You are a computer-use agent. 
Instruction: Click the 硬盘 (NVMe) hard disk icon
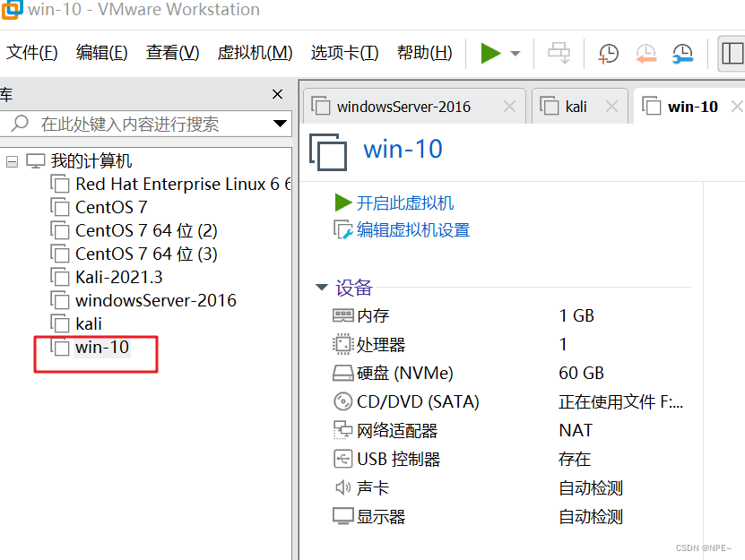coord(342,374)
